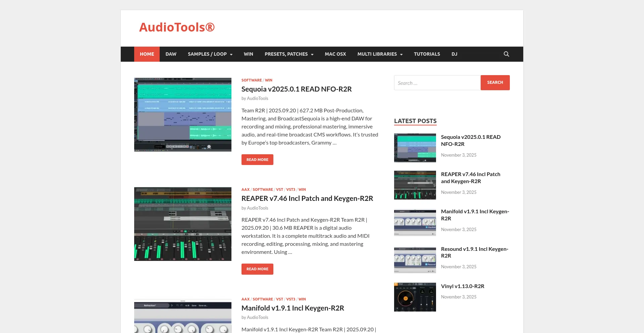Expand the Samples / Loop dropdown menu
This screenshot has width=644, height=333.
(x=210, y=54)
